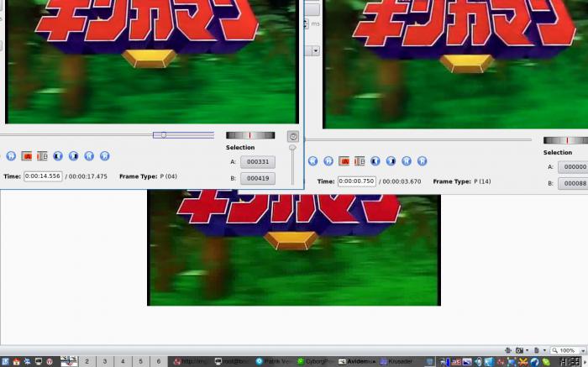Seek next black frame in right Avidemux window

tap(391, 161)
